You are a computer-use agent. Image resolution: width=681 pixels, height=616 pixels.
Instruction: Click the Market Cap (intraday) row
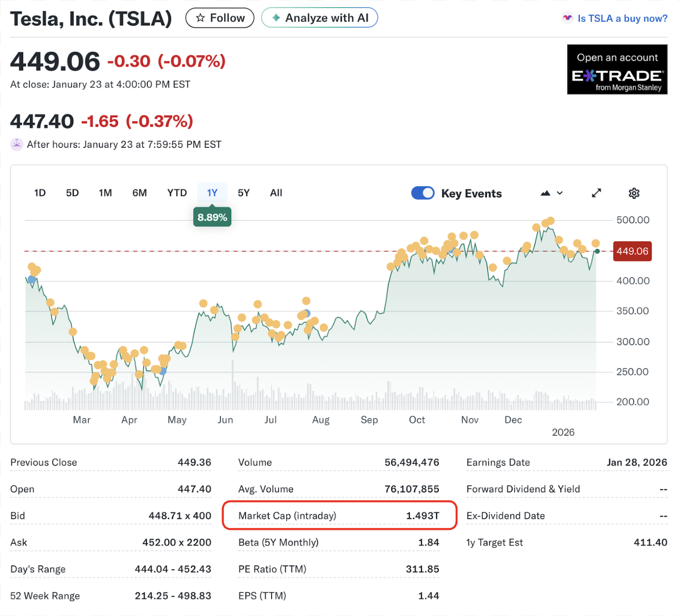pyautogui.click(x=339, y=516)
